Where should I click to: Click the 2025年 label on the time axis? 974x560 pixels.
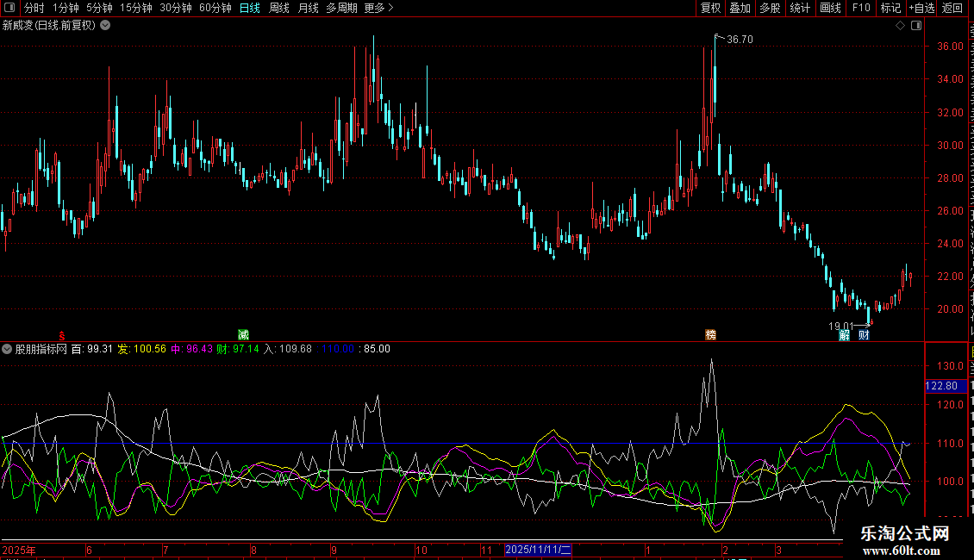pos(19,550)
